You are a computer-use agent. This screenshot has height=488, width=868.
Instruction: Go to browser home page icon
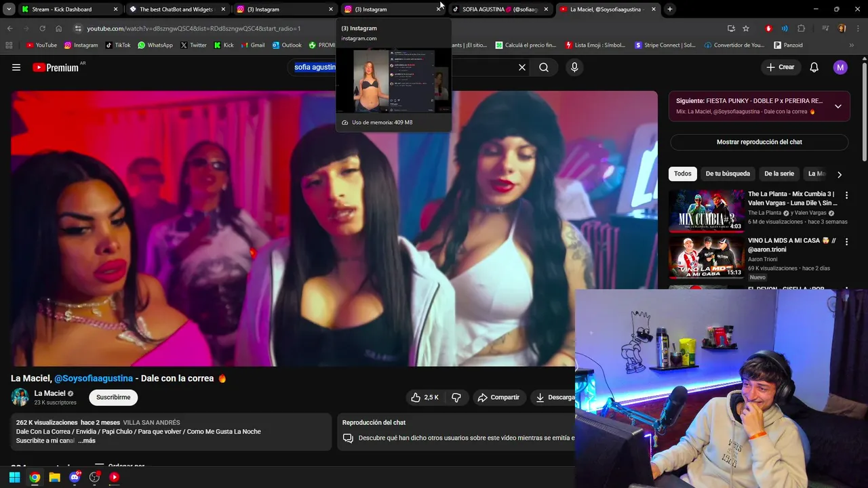point(59,28)
